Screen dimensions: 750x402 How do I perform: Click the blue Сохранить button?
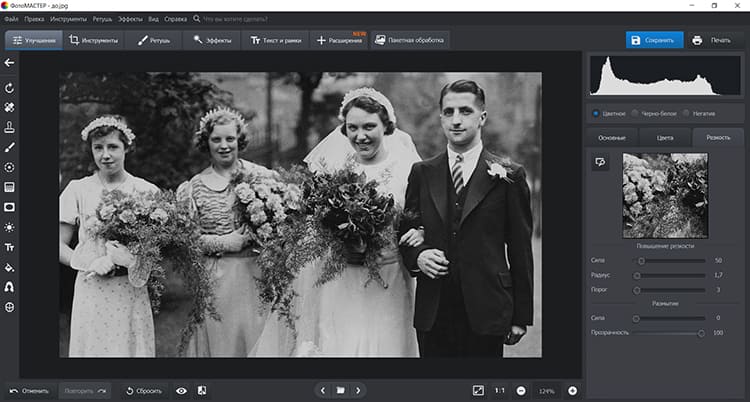click(x=654, y=41)
